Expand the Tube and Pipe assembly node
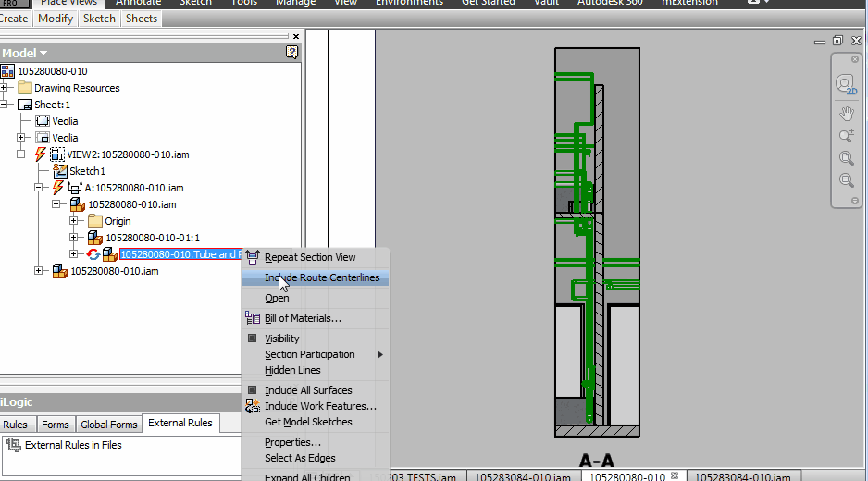Image resolution: width=868 pixels, height=481 pixels. [x=74, y=254]
